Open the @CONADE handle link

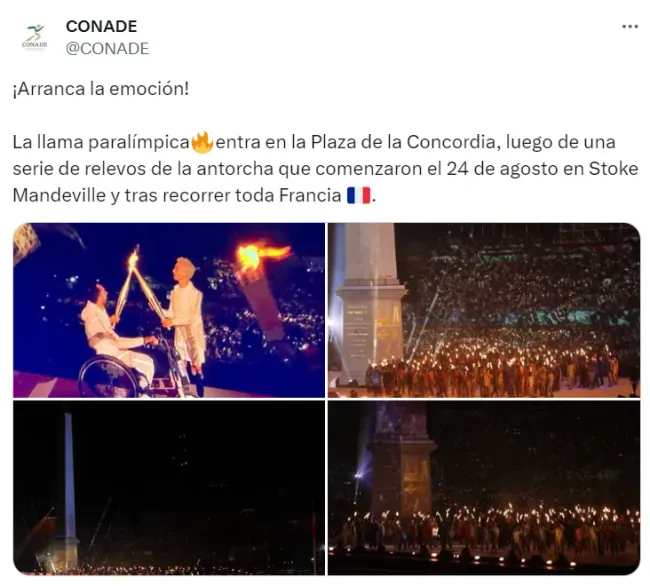coord(107,48)
